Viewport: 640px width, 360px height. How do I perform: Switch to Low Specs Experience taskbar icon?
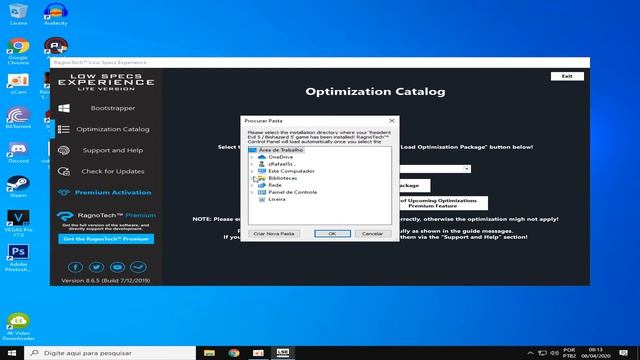pos(283,353)
